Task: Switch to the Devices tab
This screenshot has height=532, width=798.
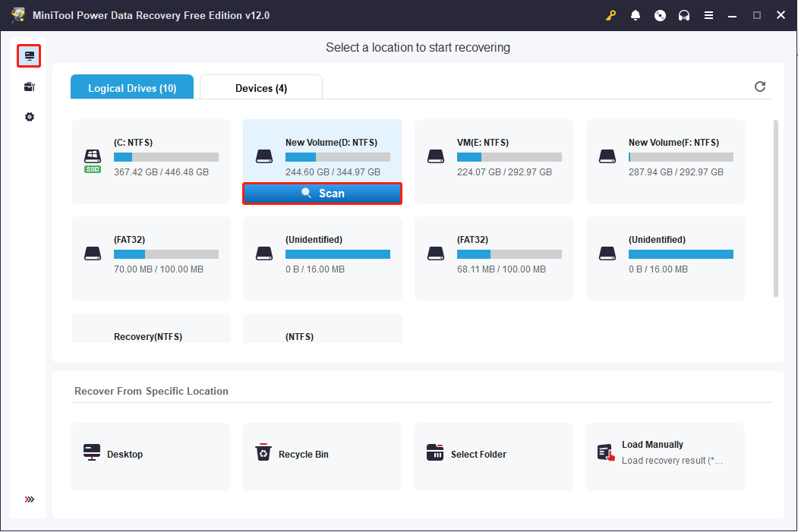Action: pos(260,87)
